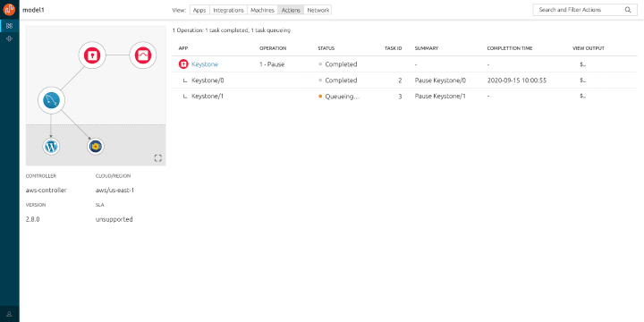644x322 pixels.
Task: Open the controllers sidebar icon
Action: click(10, 38)
